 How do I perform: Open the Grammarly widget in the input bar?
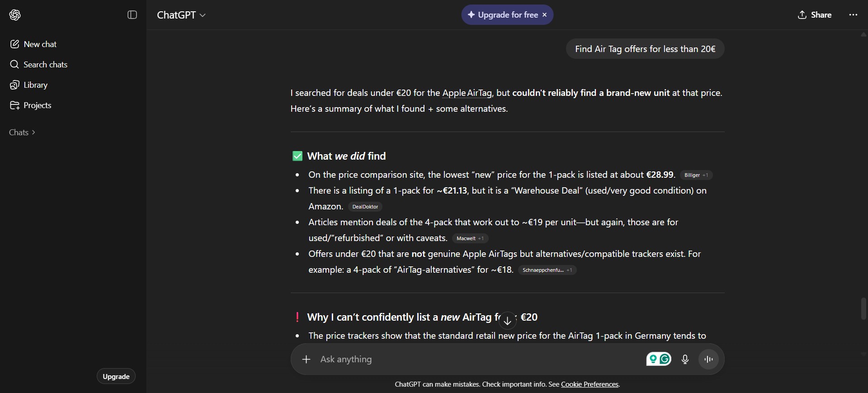pos(659,359)
